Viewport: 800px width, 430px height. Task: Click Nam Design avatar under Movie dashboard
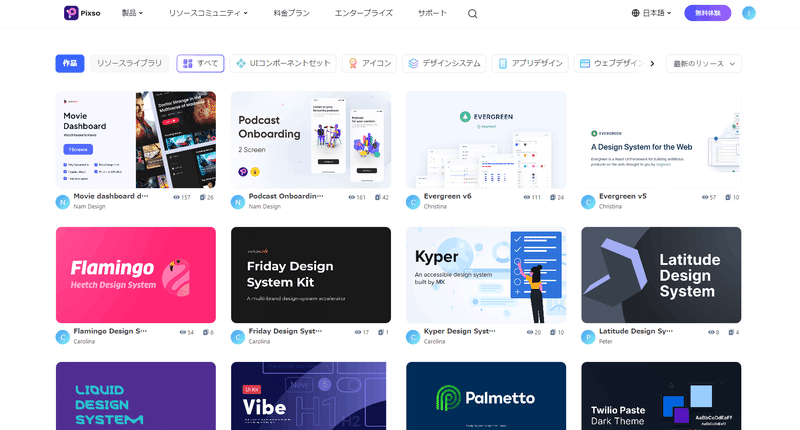click(62, 202)
